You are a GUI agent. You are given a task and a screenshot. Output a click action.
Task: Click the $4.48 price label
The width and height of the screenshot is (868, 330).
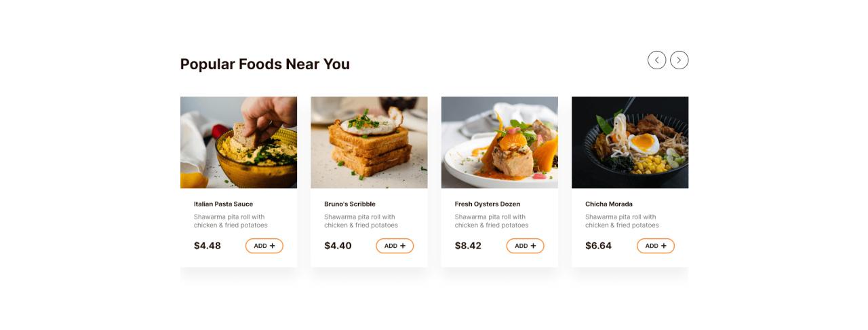(x=208, y=246)
